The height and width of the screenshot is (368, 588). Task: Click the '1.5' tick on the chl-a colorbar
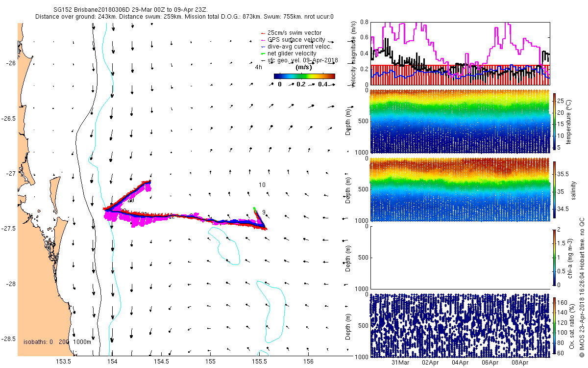(x=562, y=243)
